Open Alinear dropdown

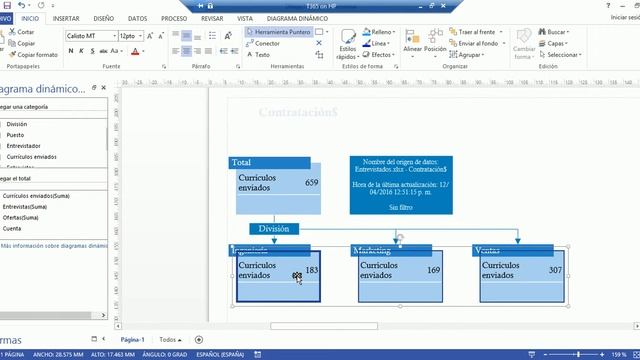point(412,44)
